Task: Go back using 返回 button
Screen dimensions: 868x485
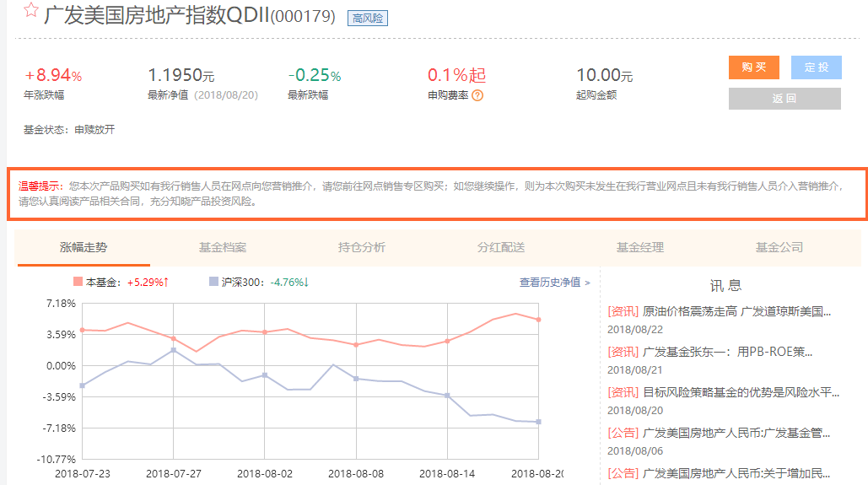Action: 784,99
